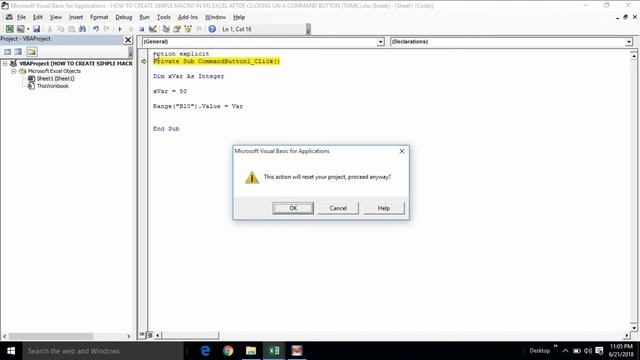Click Help in the reset project dialog
This screenshot has height=360, width=640.
point(384,208)
